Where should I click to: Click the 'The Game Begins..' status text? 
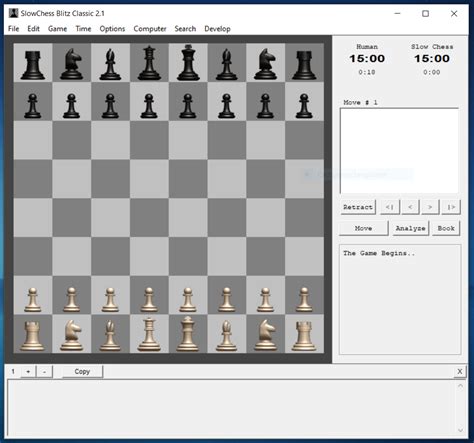379,253
